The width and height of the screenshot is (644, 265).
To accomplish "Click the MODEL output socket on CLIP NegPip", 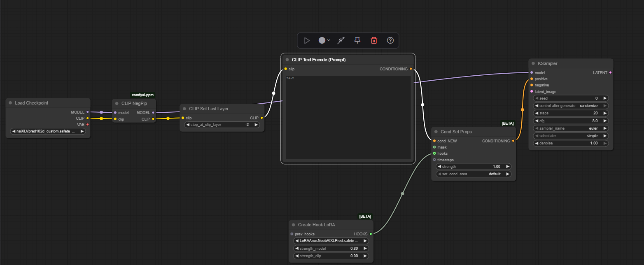I will (153, 113).
